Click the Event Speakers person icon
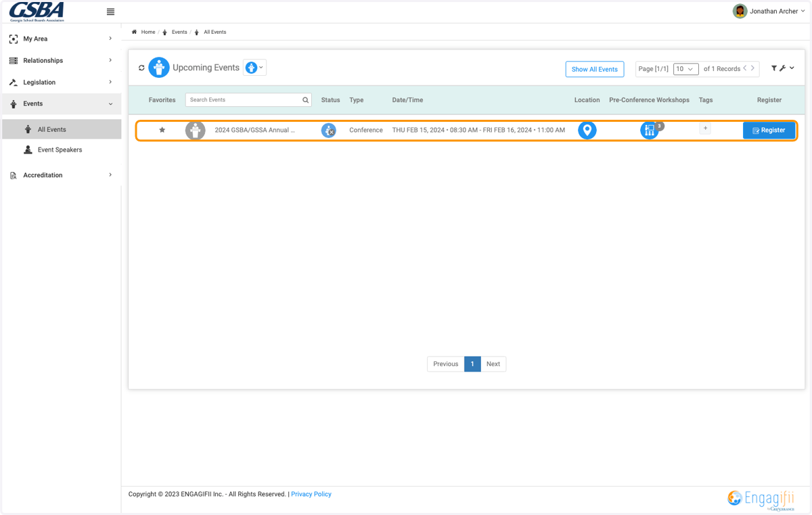 pos(28,150)
